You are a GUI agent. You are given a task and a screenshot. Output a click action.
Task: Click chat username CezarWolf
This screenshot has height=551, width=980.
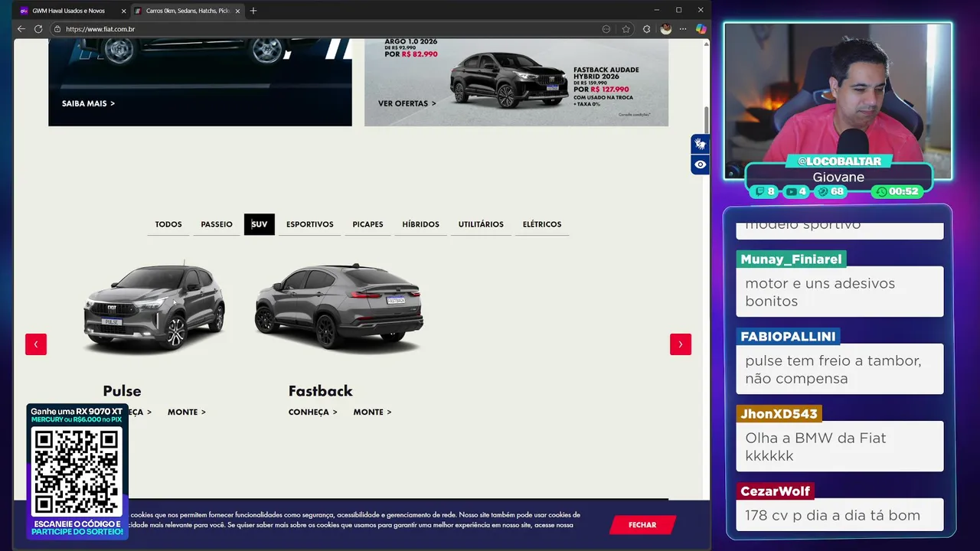[775, 491]
